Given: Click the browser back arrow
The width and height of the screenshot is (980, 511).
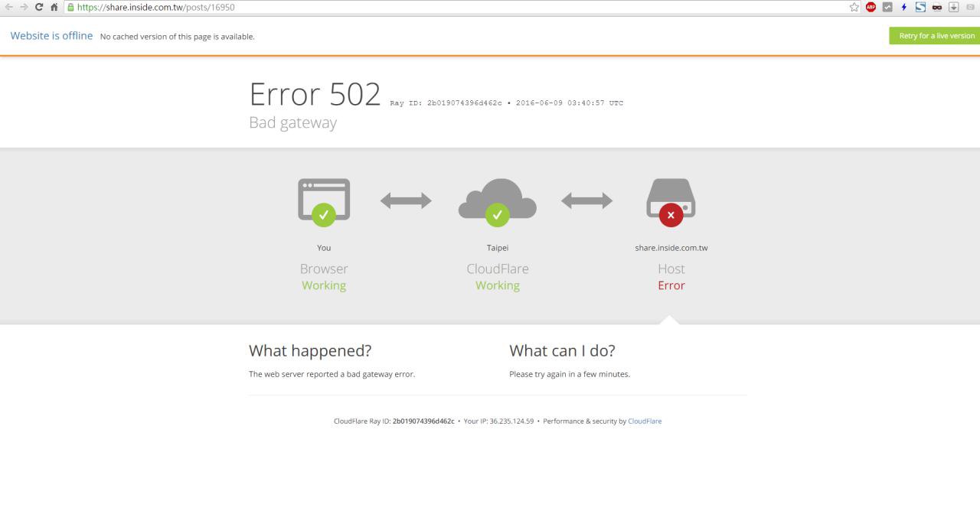Looking at the screenshot, I should coord(9,8).
